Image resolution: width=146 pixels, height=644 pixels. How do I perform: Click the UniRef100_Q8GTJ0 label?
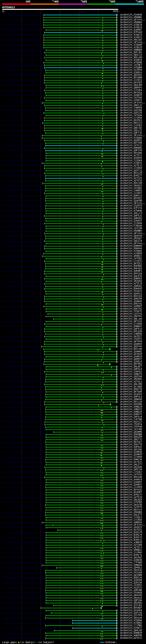[131, 105]
